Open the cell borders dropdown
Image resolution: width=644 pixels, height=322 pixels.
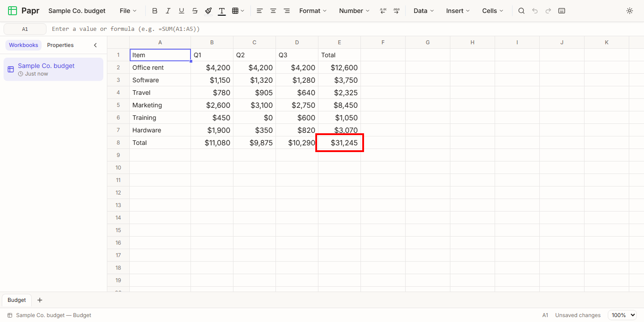[x=238, y=11]
